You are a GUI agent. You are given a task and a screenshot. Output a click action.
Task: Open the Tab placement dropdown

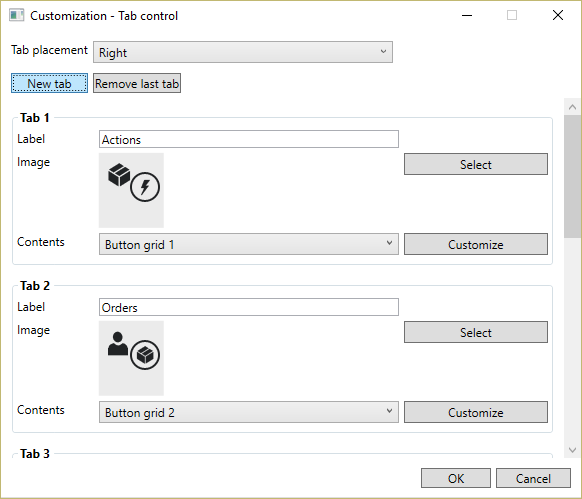243,52
